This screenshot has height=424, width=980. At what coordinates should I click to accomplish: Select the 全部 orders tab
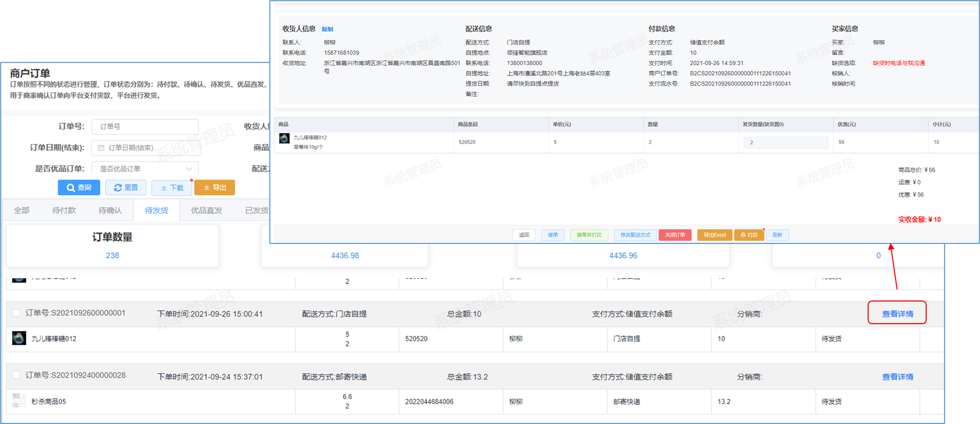click(22, 210)
